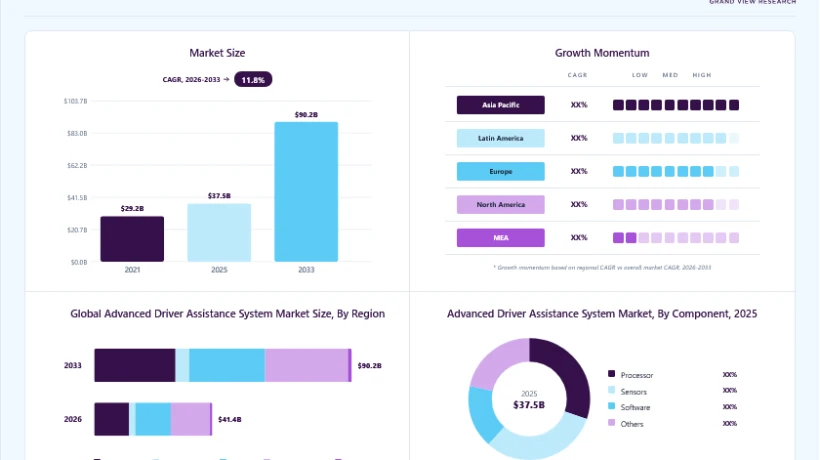Click the $0.0B axis label
Image resolution: width=820 pixels, height=460 pixels.
pyautogui.click(x=79, y=262)
